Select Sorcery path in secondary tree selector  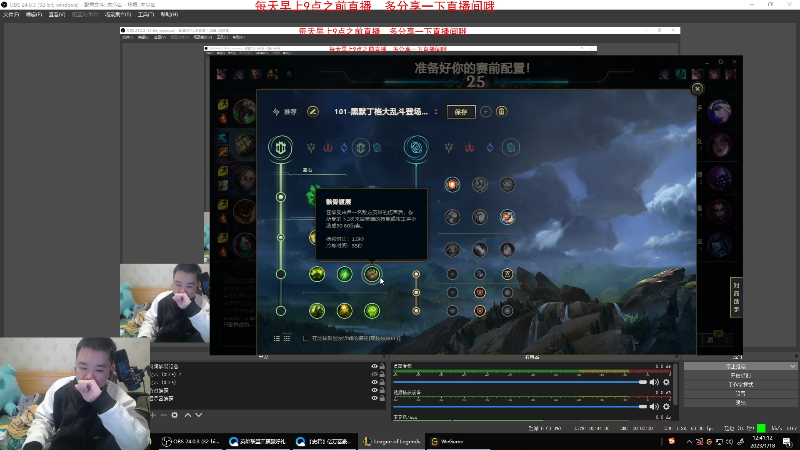(490, 148)
